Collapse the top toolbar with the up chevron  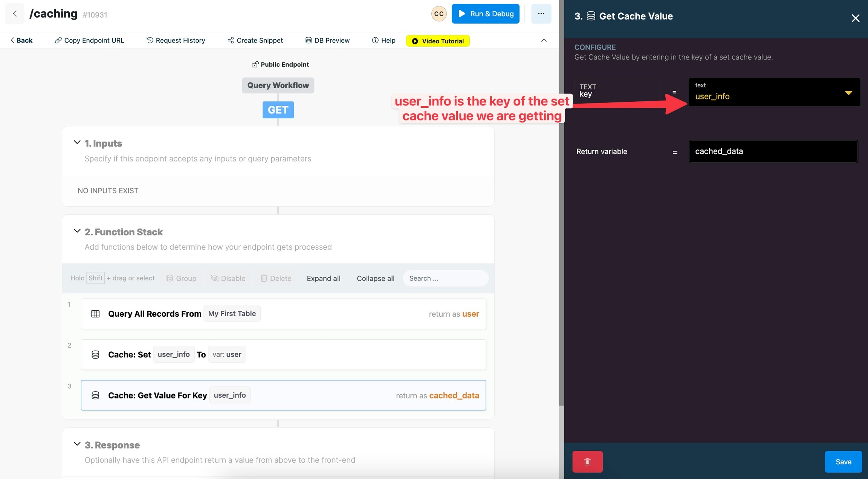pyautogui.click(x=544, y=40)
